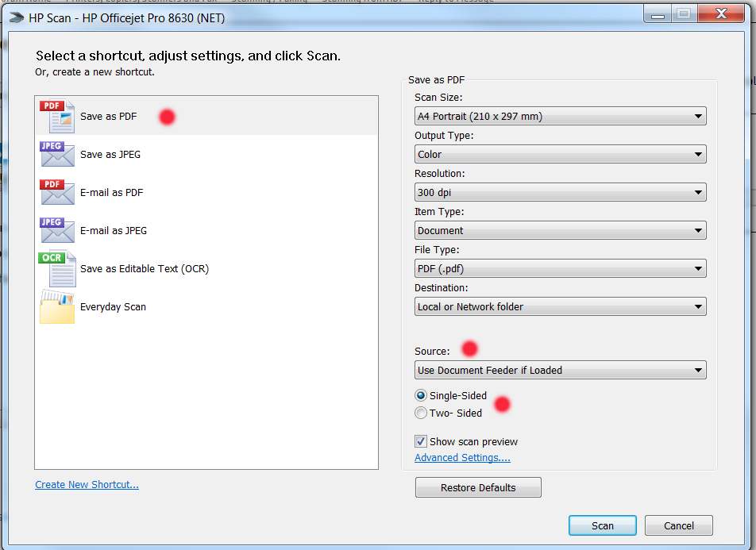This screenshot has height=550, width=756.
Task: Uncheck Show scan preview
Action: point(420,441)
